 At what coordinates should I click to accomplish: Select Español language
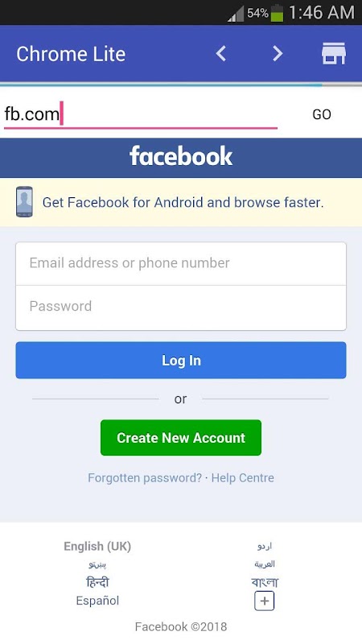pyautogui.click(x=97, y=601)
